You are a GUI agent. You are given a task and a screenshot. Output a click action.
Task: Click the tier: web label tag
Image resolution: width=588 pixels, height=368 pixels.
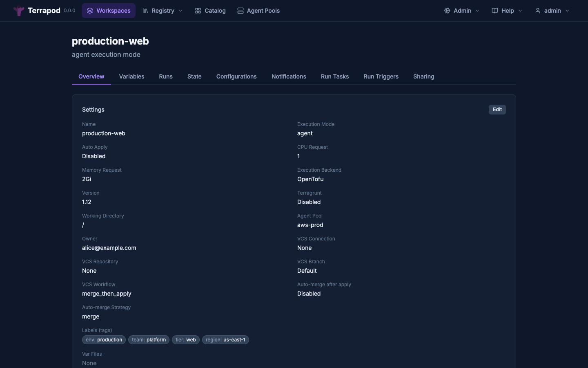(186, 340)
